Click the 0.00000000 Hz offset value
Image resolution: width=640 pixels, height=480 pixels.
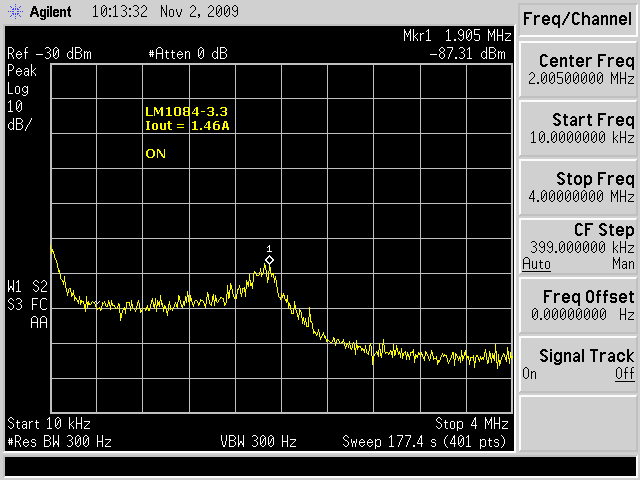click(583, 314)
